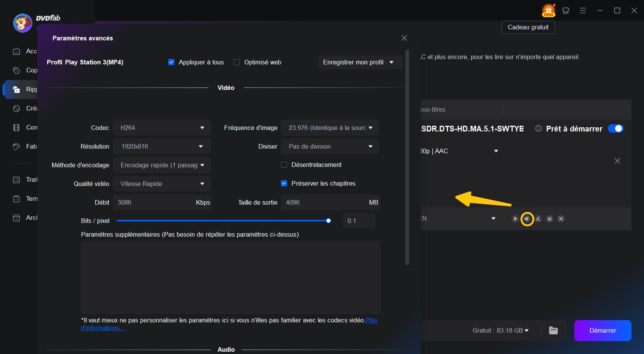
Task: Open the output folder icon
Action: tap(553, 330)
